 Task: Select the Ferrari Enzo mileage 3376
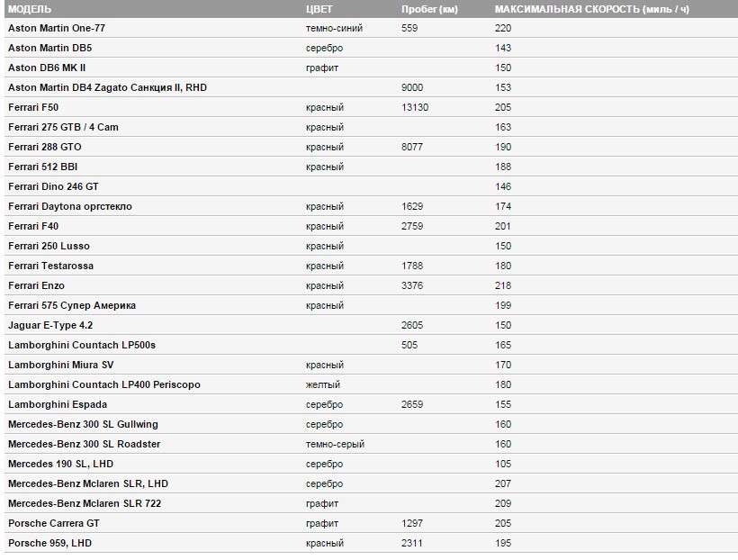412,285
